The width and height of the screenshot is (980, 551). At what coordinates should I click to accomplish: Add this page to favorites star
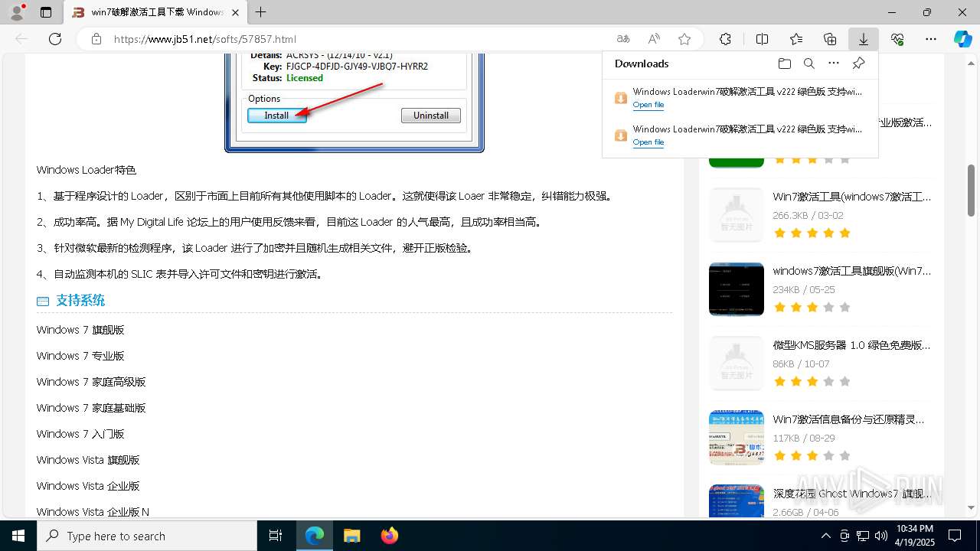coord(684,39)
